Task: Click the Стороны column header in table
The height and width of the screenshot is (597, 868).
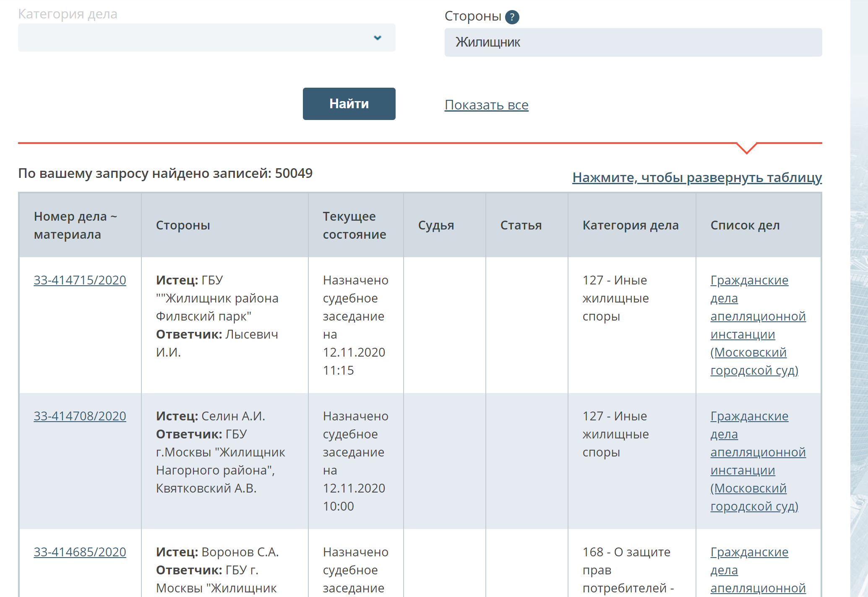Action: (225, 225)
